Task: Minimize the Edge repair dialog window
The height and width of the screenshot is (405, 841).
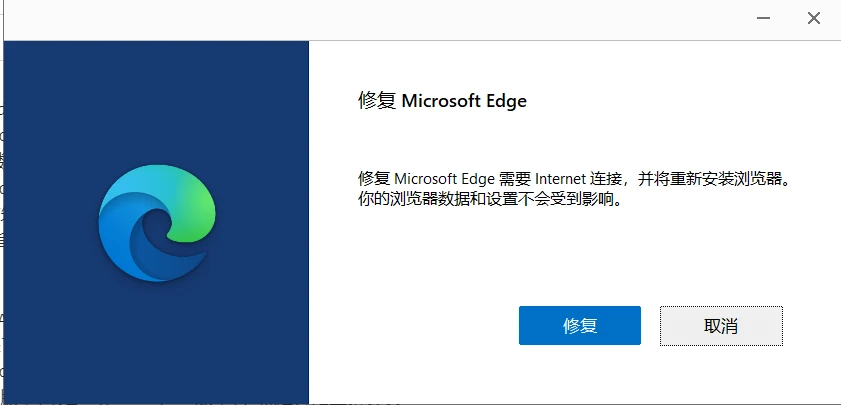Action: (x=763, y=18)
